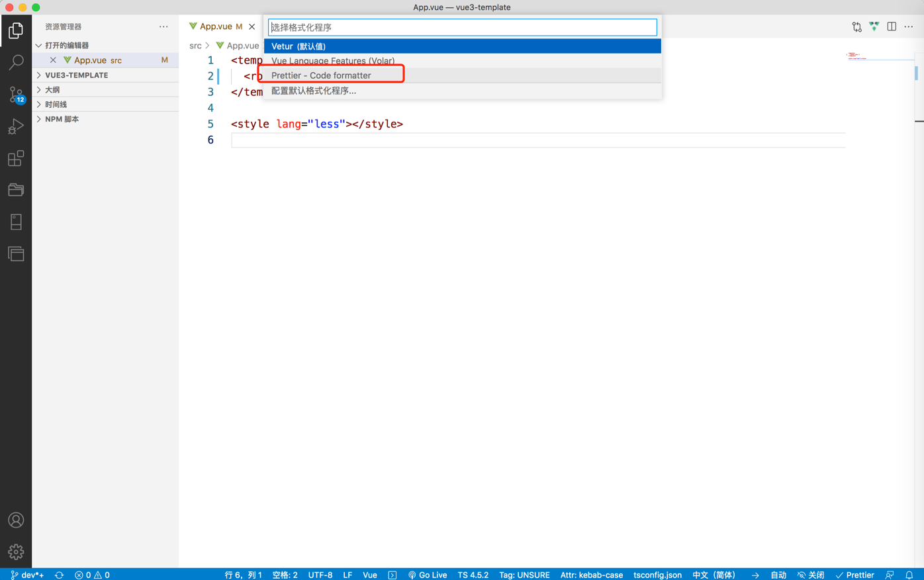Click 自动 in the status bar
Image resolution: width=924 pixels, height=580 pixels.
[x=778, y=575]
